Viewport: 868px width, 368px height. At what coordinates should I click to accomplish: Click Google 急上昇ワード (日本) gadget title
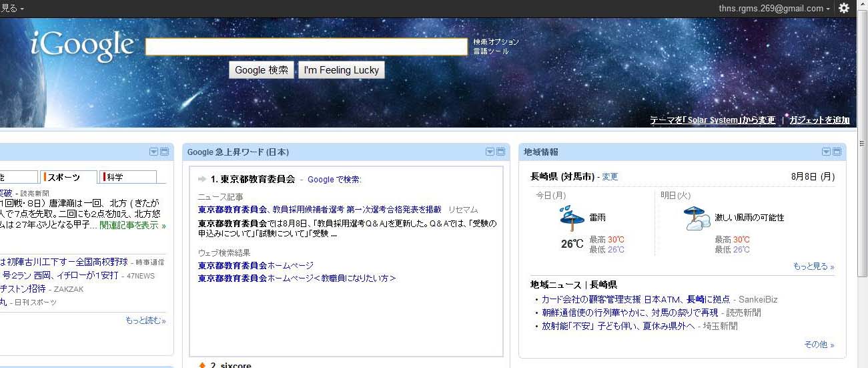click(x=238, y=152)
